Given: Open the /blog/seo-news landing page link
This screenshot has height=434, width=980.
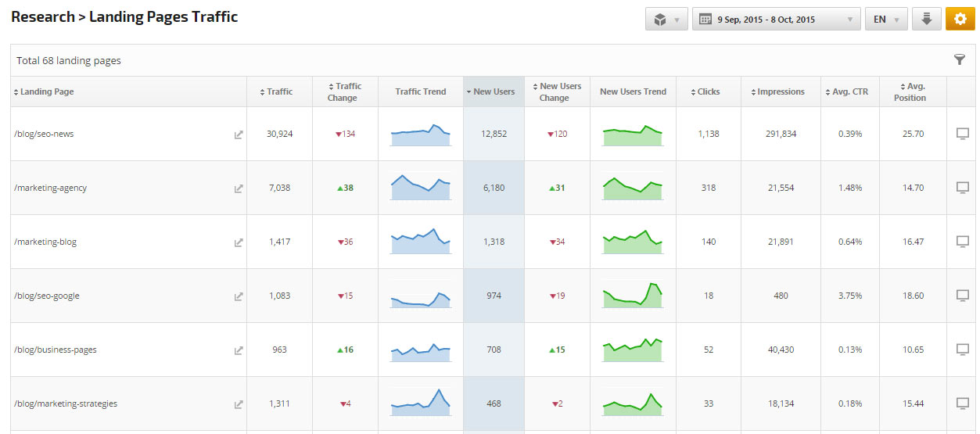Looking at the screenshot, I should 44,135.
